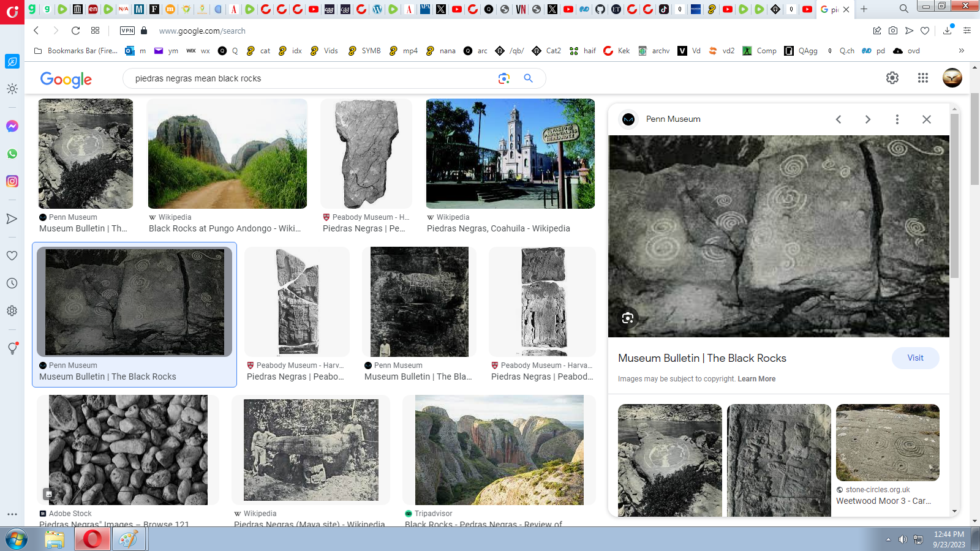Screen dimensions: 980x551
Task: Click the snapshot camera icon in address bar
Action: coord(893,31)
